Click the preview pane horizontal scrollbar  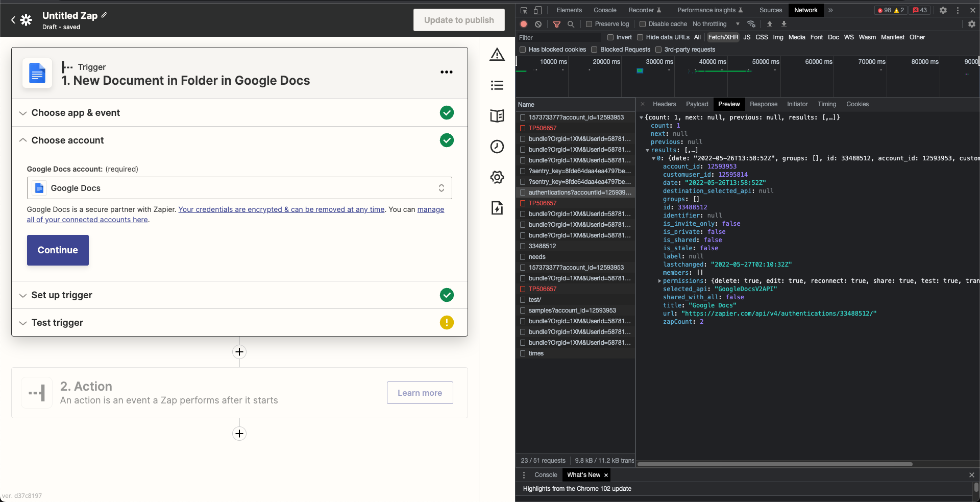click(x=775, y=464)
